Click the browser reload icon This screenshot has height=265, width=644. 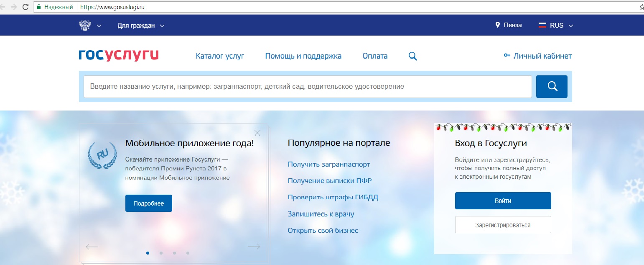pos(25,7)
